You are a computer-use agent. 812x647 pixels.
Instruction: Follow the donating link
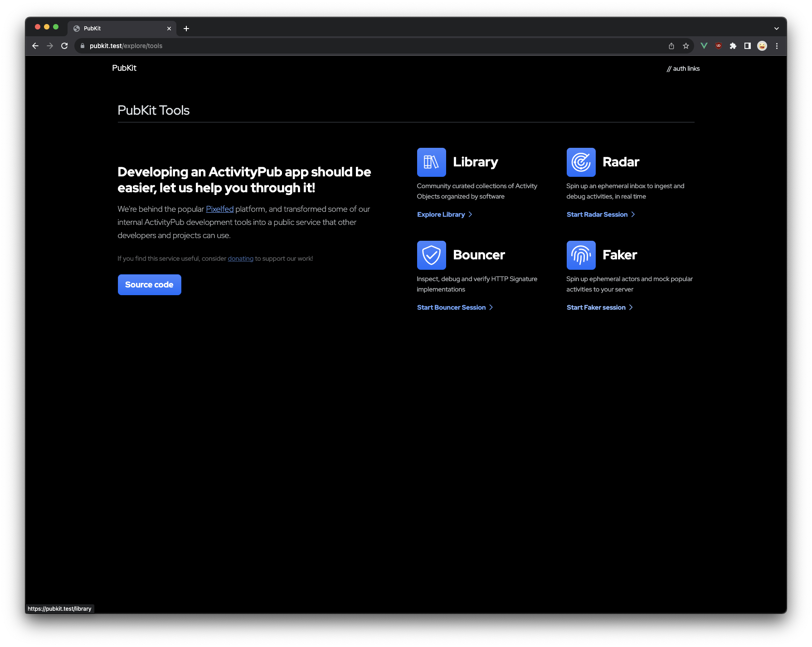240,258
